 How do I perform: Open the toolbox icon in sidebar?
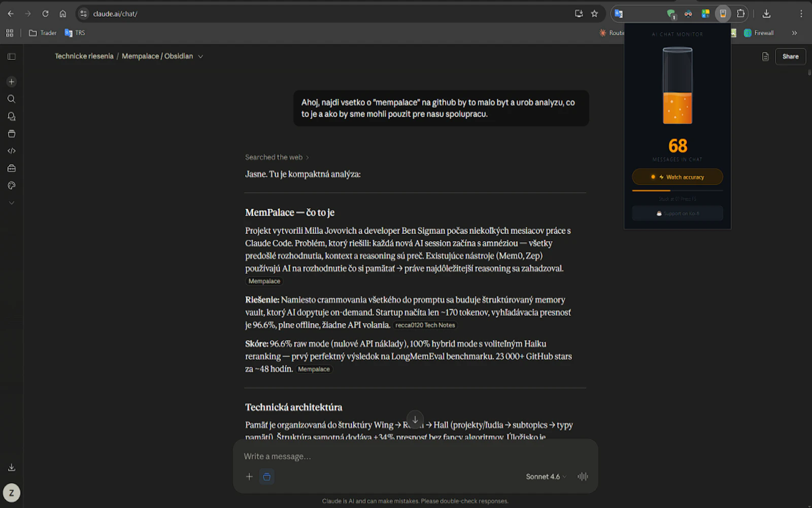(x=12, y=168)
